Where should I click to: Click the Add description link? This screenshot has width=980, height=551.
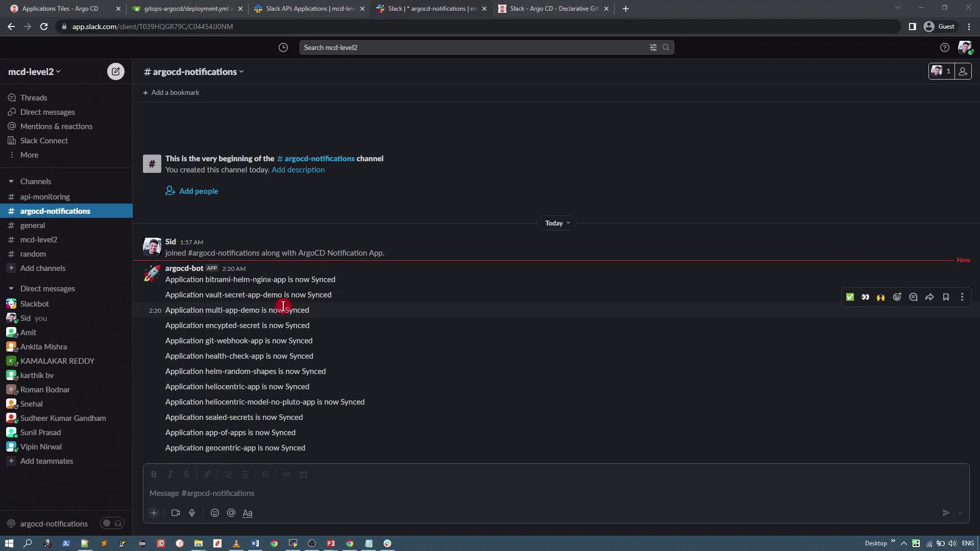tap(298, 170)
